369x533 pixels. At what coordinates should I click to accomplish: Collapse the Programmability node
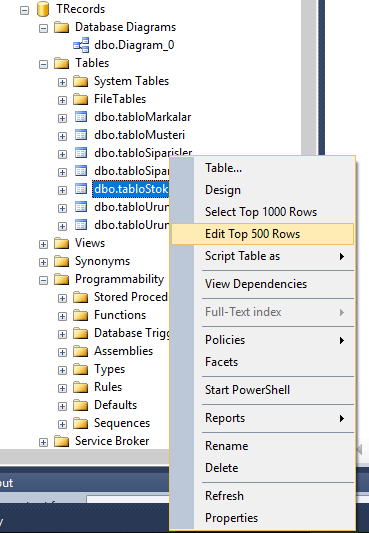(43, 281)
